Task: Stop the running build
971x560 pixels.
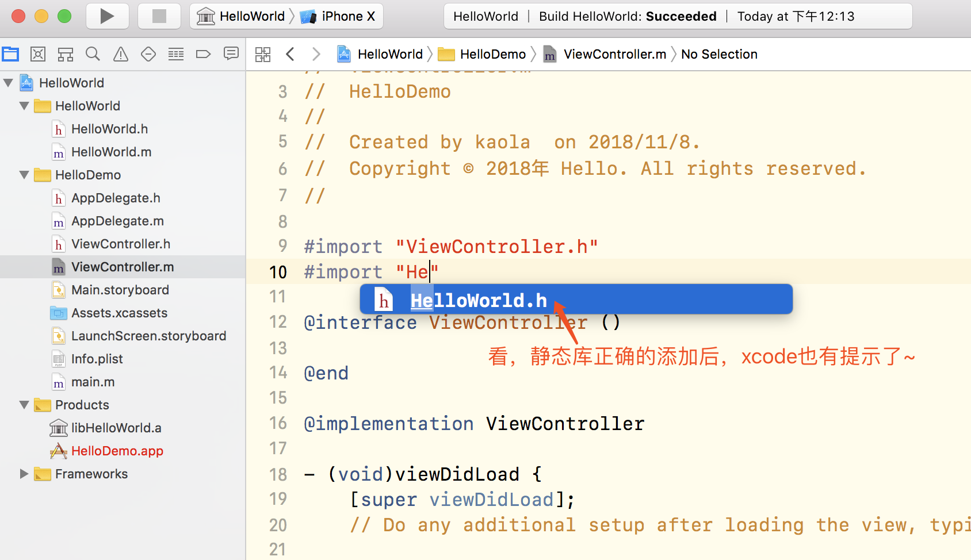Action: tap(159, 16)
